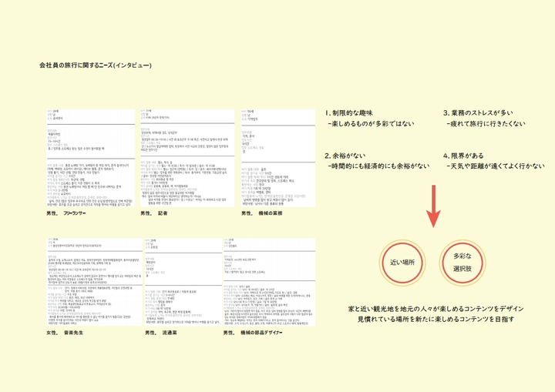Click the caption 男性、流通業
Viewport: 555px width, 392px height.
pyautogui.click(x=161, y=333)
